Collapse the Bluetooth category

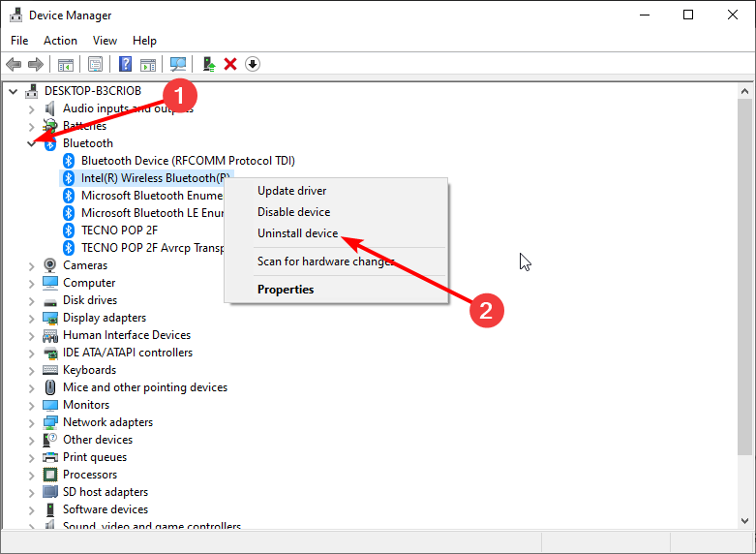(x=32, y=143)
